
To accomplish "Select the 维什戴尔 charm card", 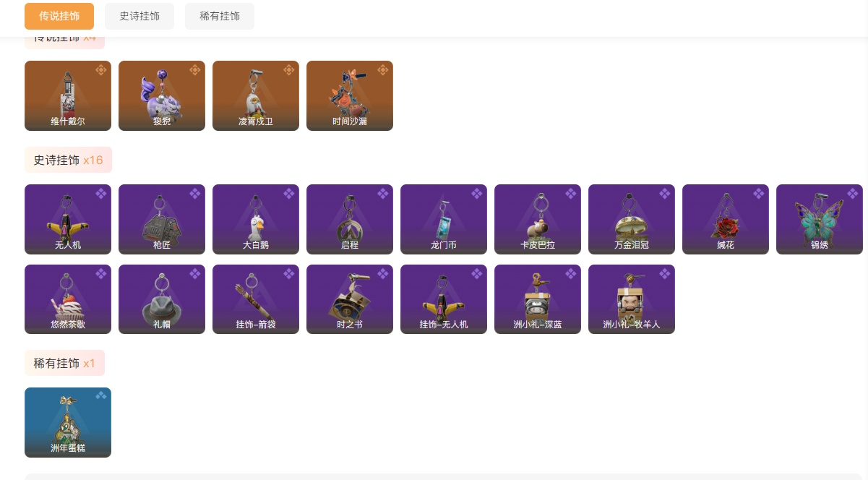I will (x=68, y=95).
